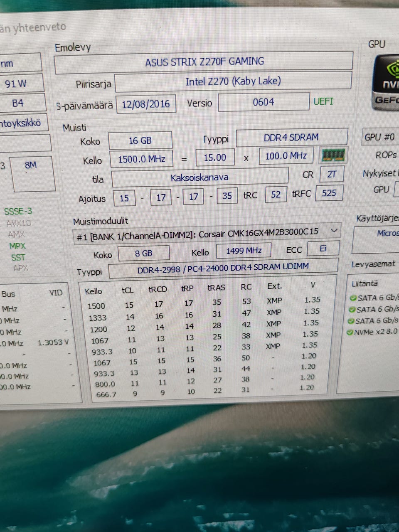This screenshot has width=399, height=532.
Task: Click the third SATA 6 Gb/s check icon
Action: tap(352, 321)
